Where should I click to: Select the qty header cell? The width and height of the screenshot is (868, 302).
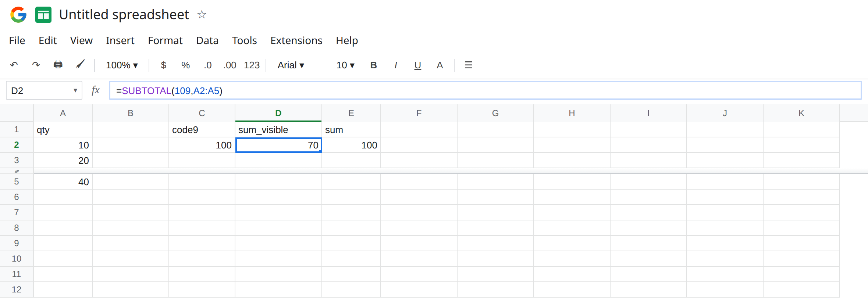point(63,130)
